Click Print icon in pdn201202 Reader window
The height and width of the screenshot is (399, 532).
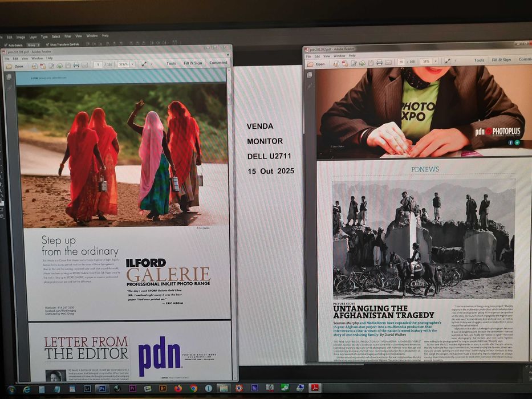point(380,63)
